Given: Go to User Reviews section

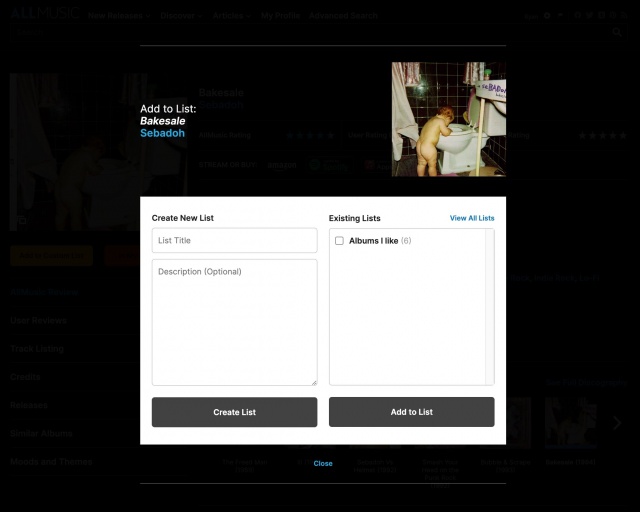Looking at the screenshot, I should 38,321.
